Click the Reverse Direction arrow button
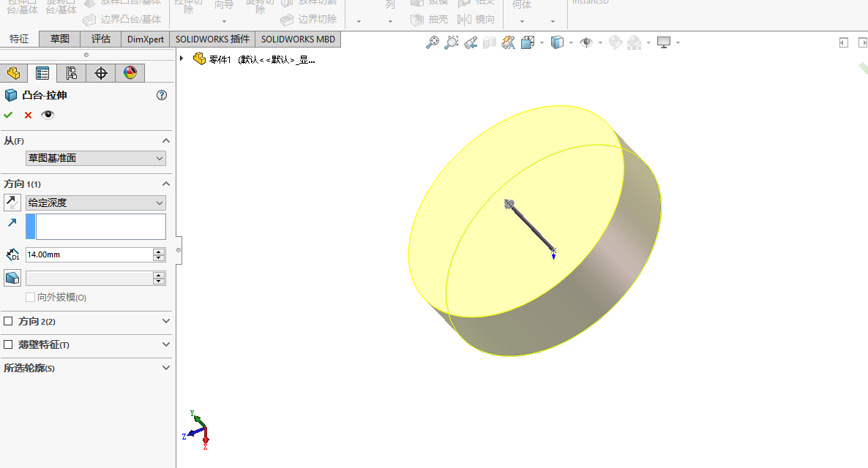The width and height of the screenshot is (868, 468). [12, 203]
